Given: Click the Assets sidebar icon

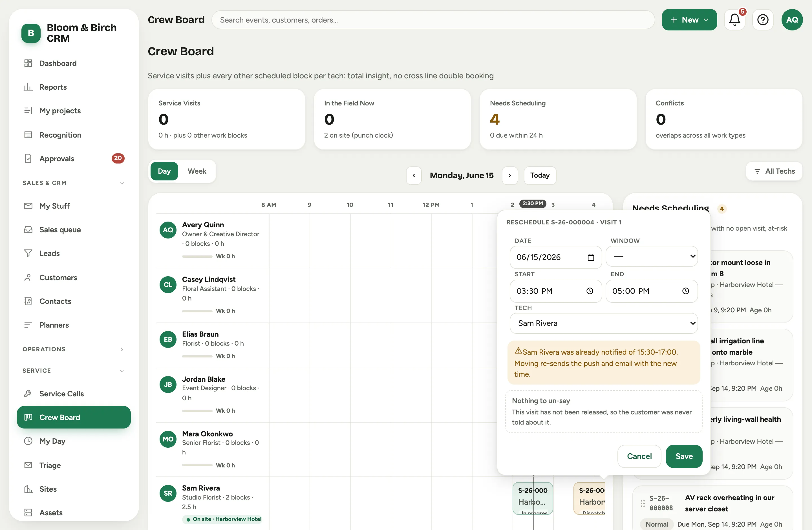Looking at the screenshot, I should point(28,513).
